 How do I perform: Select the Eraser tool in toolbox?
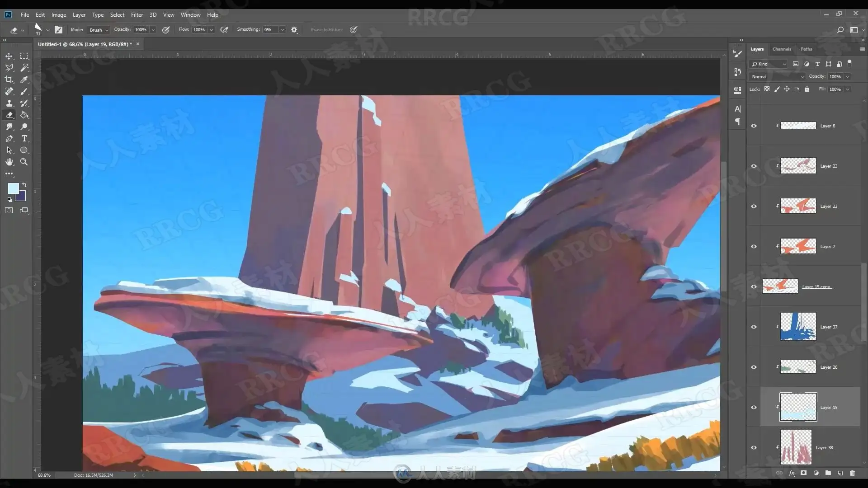[x=9, y=115]
